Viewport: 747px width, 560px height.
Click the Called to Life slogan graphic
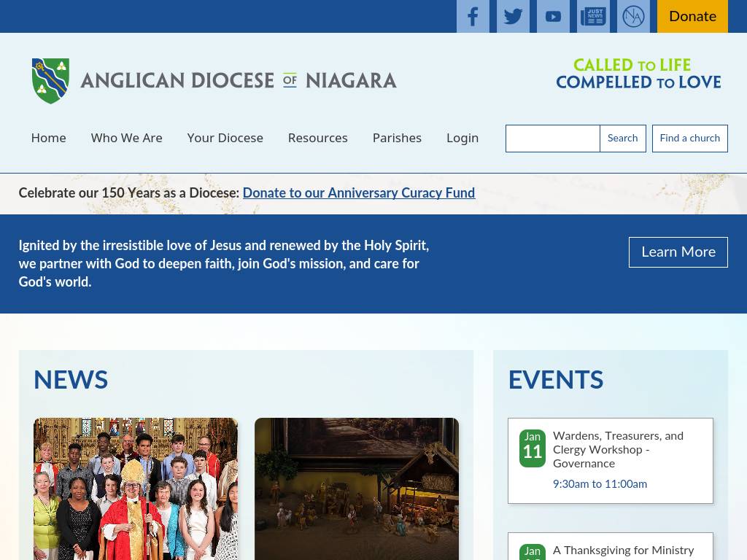point(638,74)
